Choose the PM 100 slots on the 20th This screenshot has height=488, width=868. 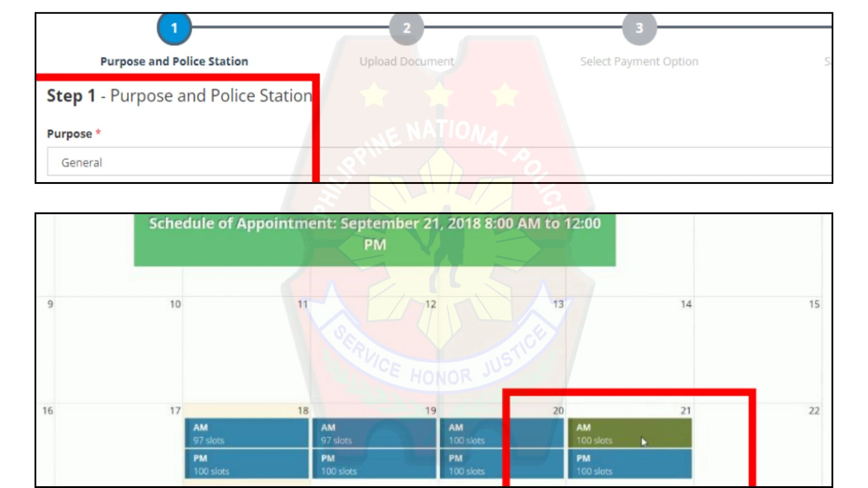point(502,464)
